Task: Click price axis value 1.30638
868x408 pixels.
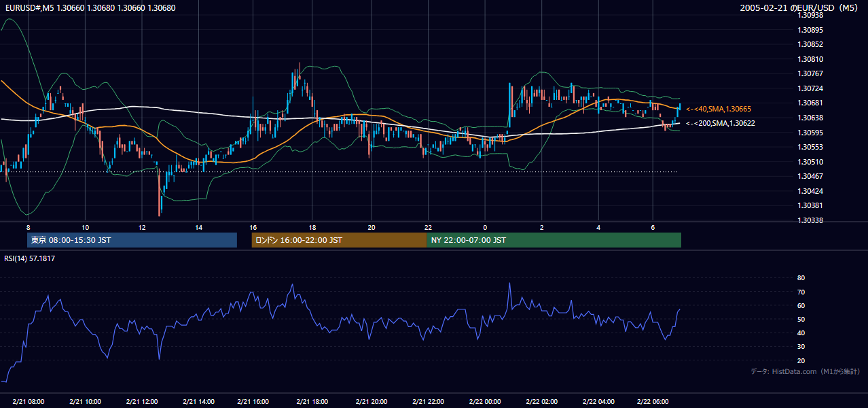Action: coord(810,118)
